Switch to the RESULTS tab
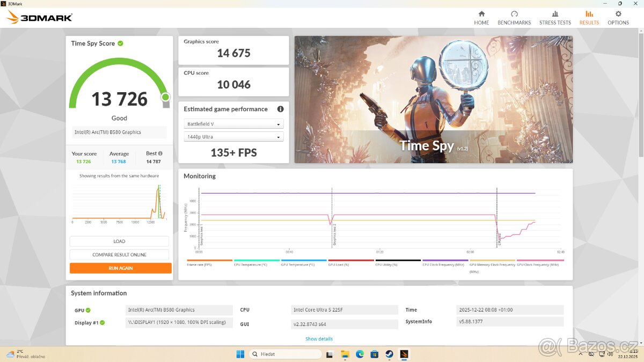 (x=589, y=18)
